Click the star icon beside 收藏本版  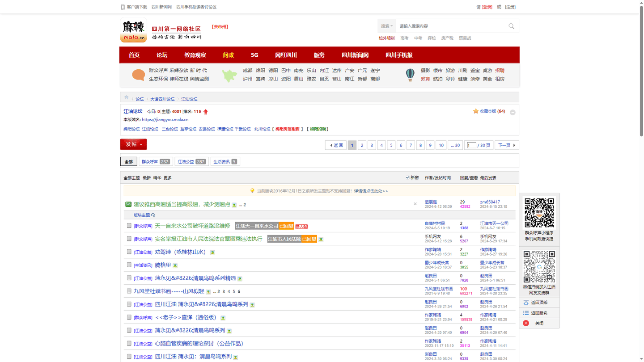coord(475,111)
